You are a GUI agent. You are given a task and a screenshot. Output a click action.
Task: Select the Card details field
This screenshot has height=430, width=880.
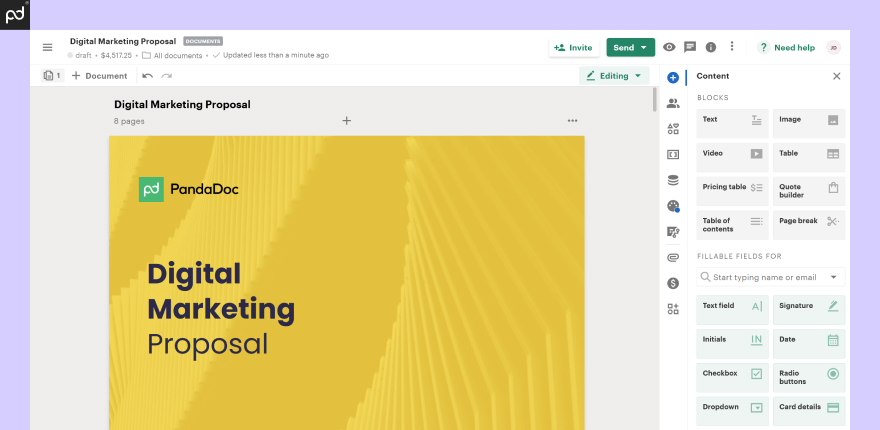[809, 411]
